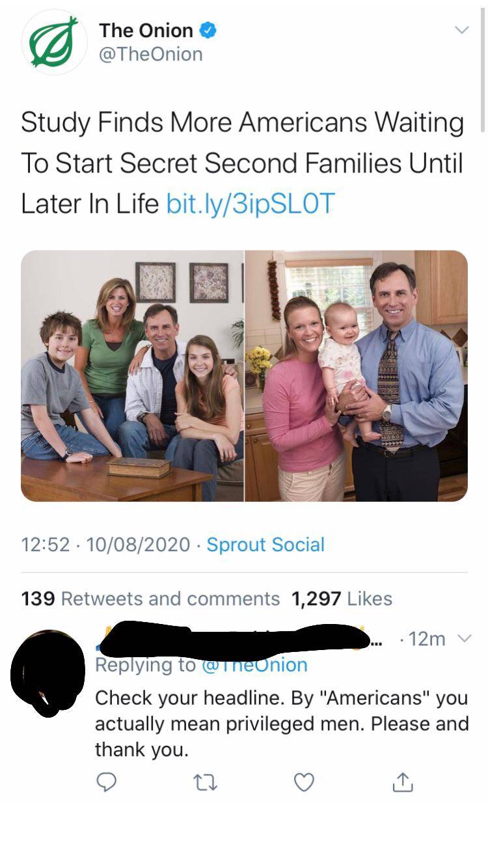Click the scrollbar at the right edge
Viewport: 488px width, 868px height.
click(482, 65)
